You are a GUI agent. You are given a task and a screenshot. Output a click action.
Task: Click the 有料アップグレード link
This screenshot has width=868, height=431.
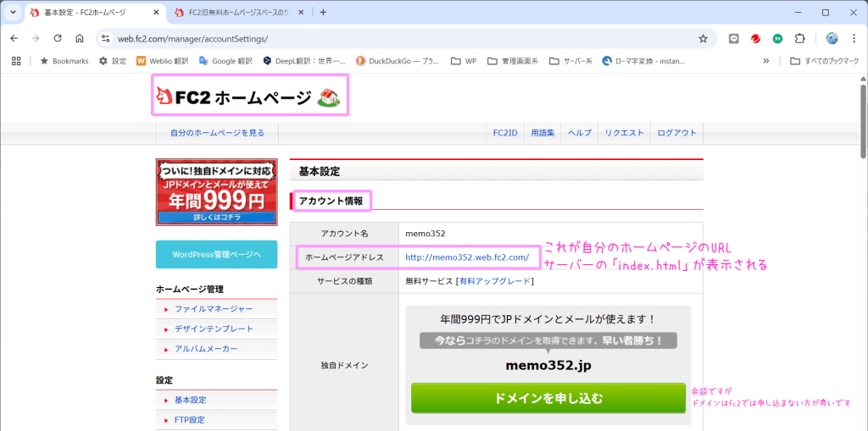tap(494, 281)
